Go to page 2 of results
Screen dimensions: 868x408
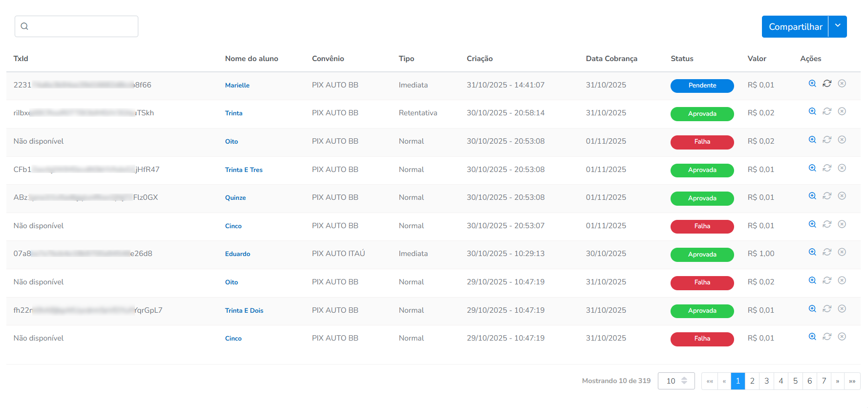point(752,381)
